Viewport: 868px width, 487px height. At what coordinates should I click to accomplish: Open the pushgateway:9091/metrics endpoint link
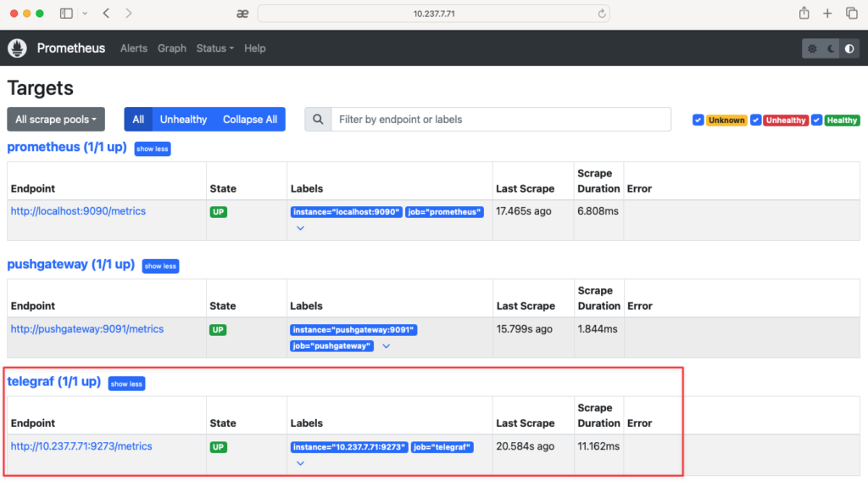point(87,329)
